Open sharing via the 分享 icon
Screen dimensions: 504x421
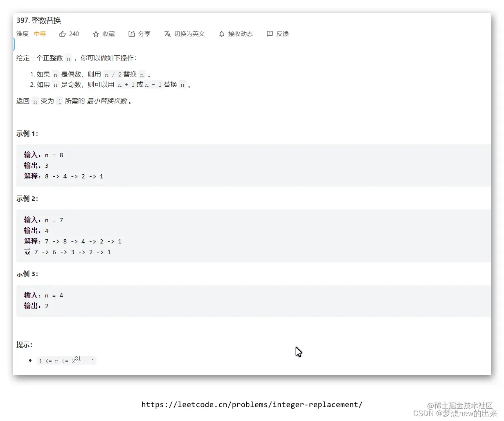pyautogui.click(x=131, y=34)
